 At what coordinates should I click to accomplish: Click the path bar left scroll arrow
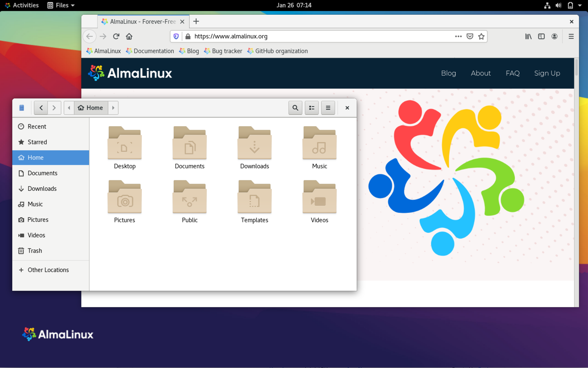69,108
